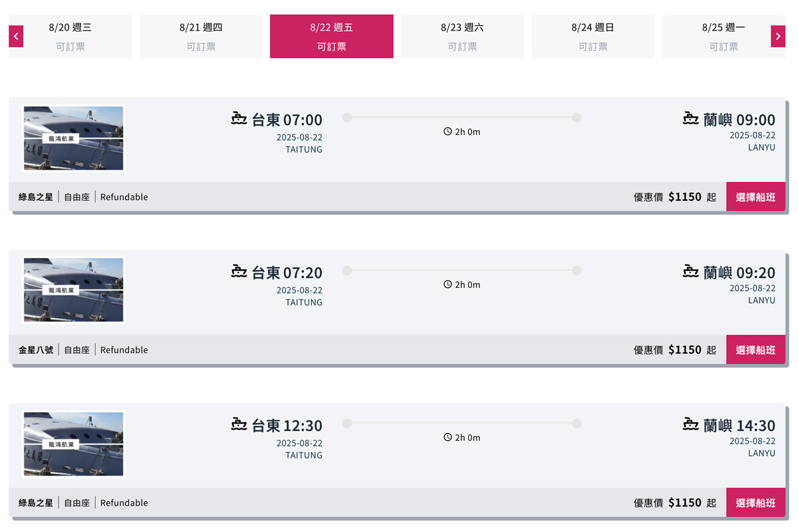Viewport: 798px width, 532px height.
Task: Click ferry icon beside 台東 07:00
Action: (x=239, y=118)
